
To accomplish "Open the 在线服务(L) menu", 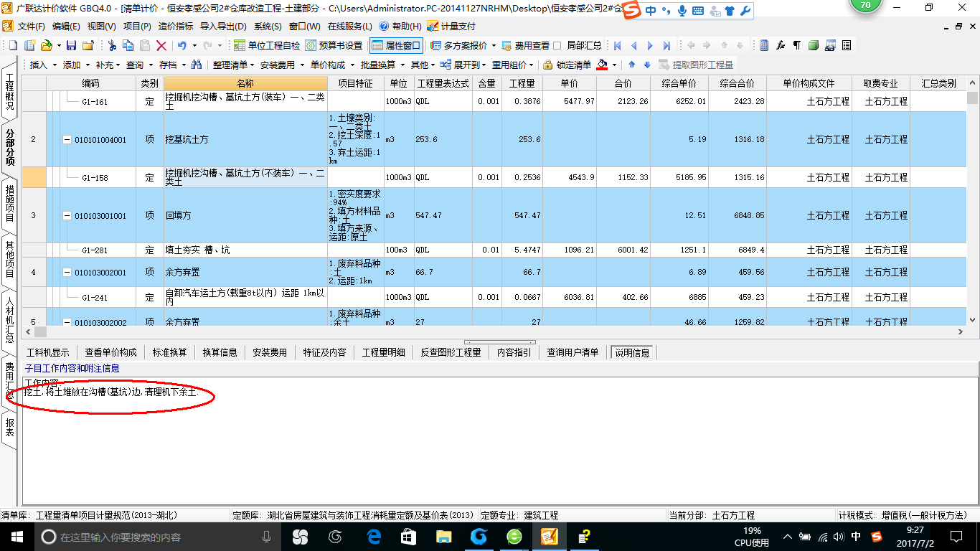I will pyautogui.click(x=350, y=27).
